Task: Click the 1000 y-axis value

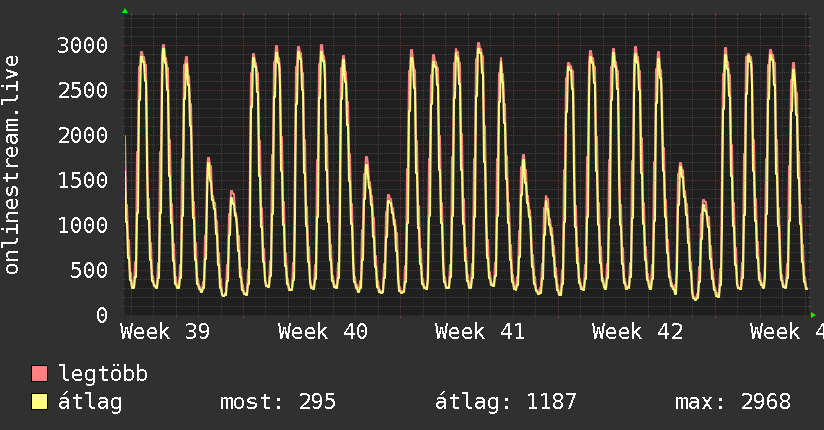Action: [x=83, y=226]
